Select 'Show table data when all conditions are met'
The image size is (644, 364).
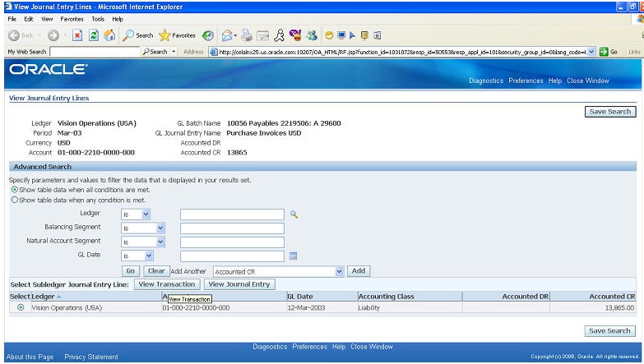(x=15, y=190)
